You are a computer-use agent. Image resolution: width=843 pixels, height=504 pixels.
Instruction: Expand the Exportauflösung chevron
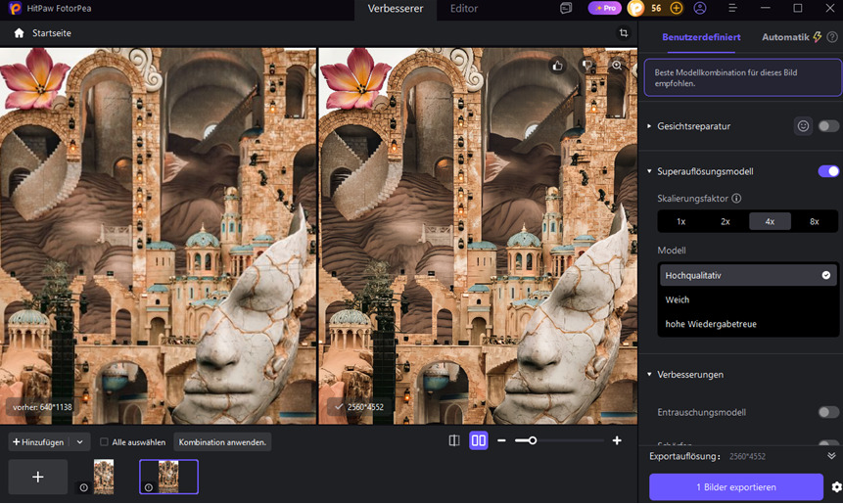pos(831,456)
